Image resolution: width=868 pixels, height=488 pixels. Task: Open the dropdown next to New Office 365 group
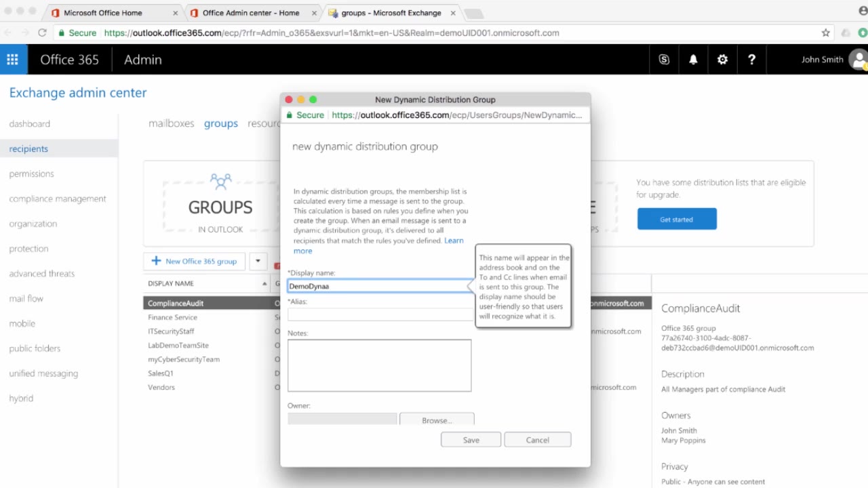coord(258,261)
